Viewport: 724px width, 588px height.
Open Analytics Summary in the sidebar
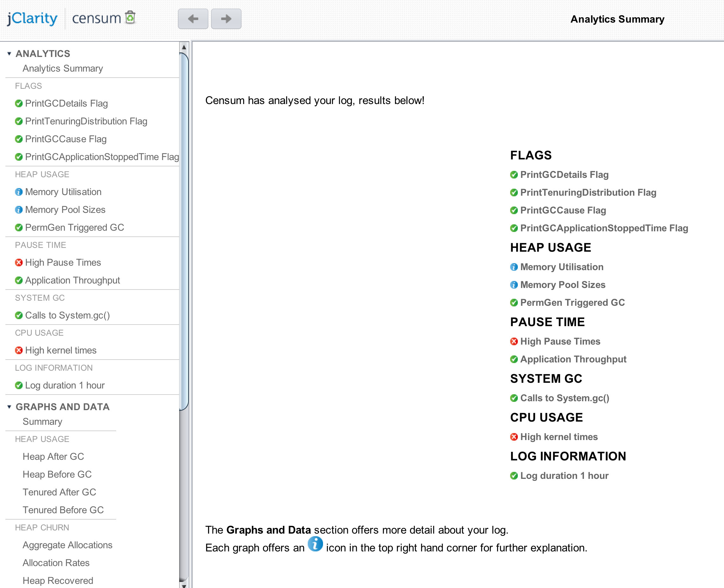[63, 68]
